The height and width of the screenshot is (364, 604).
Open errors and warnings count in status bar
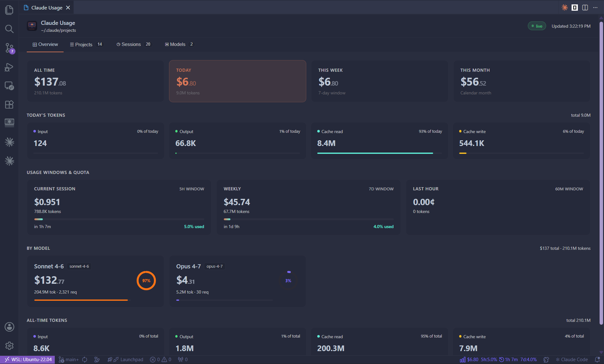click(x=161, y=360)
